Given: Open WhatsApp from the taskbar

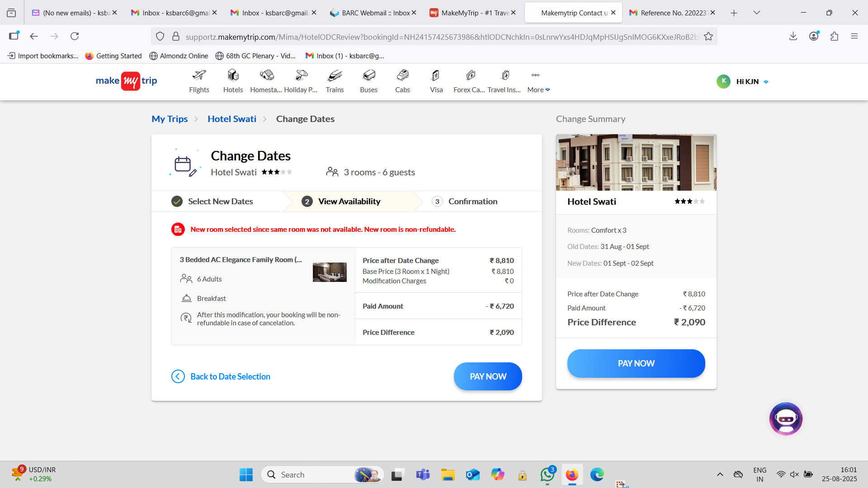Looking at the screenshot, I should [x=547, y=474].
